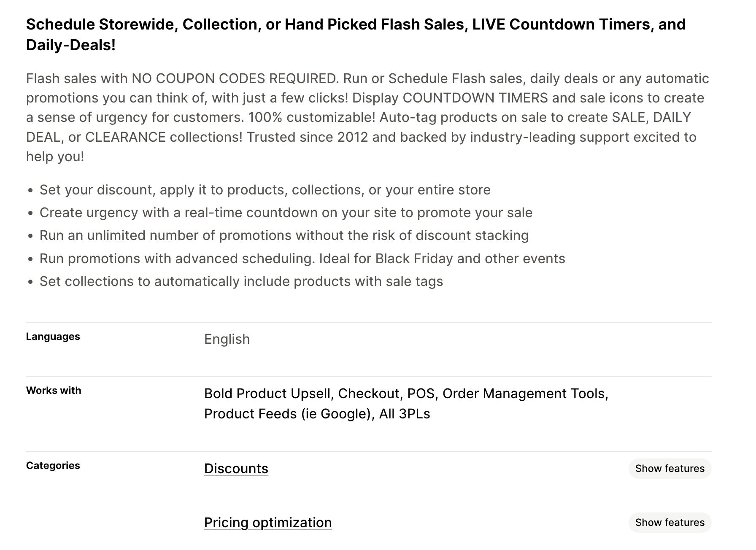Click the Languages row label
The width and height of the screenshot is (756, 550).
[x=53, y=337]
